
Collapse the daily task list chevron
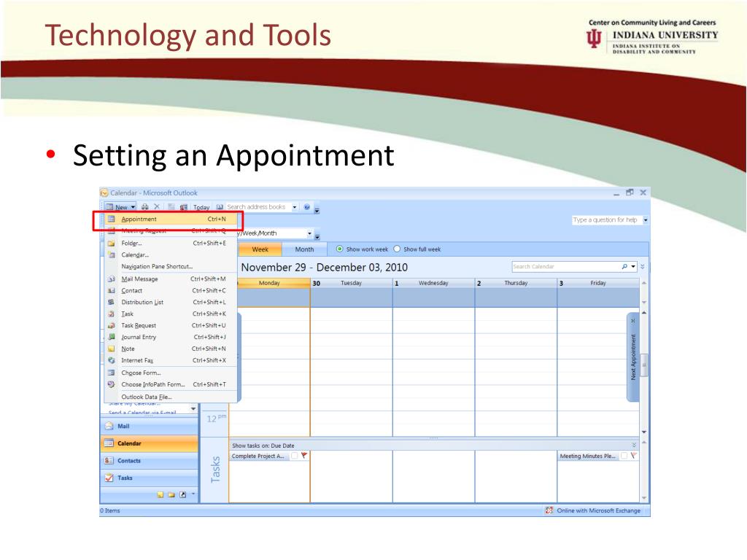634,445
